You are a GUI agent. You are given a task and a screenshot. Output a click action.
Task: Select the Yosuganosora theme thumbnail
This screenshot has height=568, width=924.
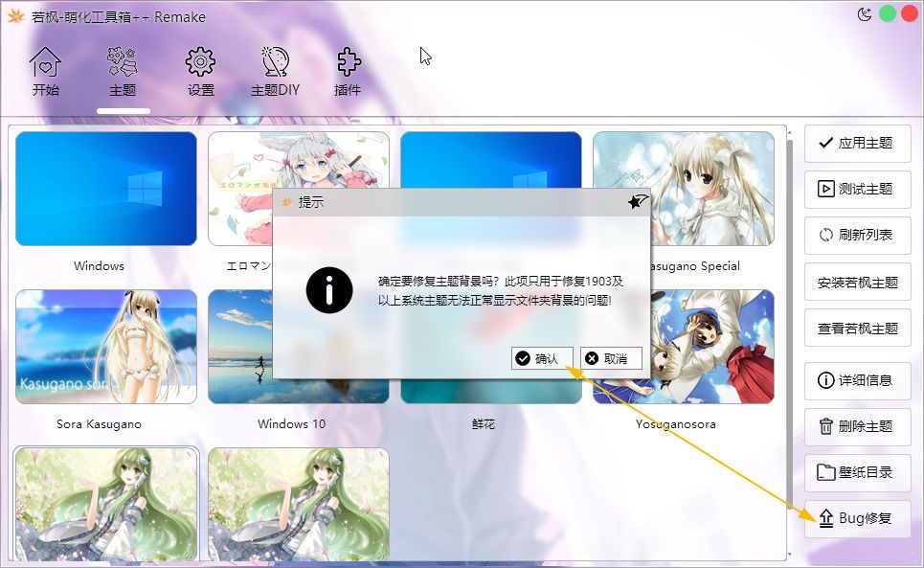(711, 347)
